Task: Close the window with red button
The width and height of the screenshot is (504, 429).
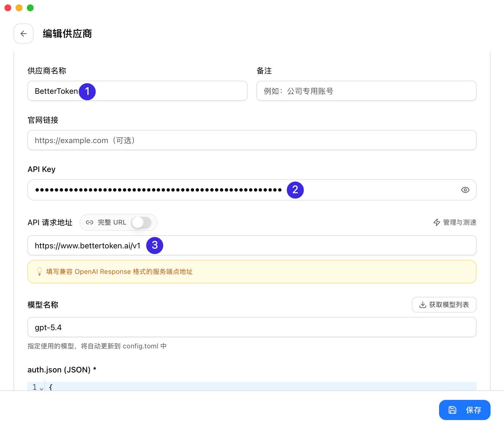Action: 8,8
